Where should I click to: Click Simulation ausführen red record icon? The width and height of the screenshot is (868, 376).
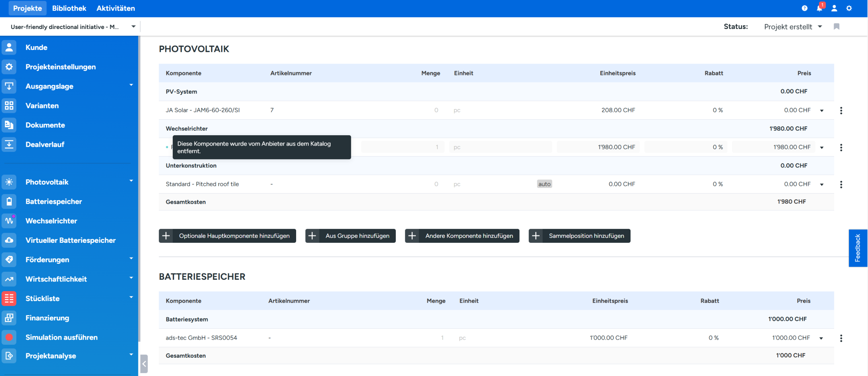(x=9, y=337)
